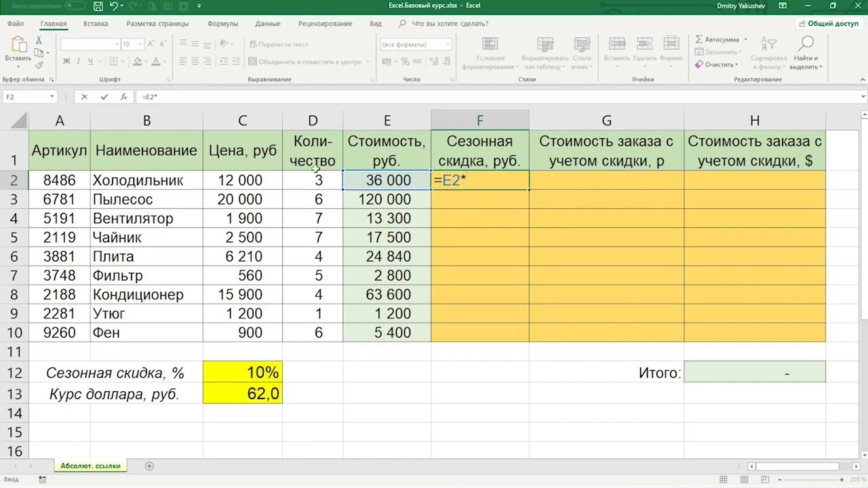This screenshot has height=488, width=868.
Task: Switch to the Формулы tab
Action: (222, 24)
